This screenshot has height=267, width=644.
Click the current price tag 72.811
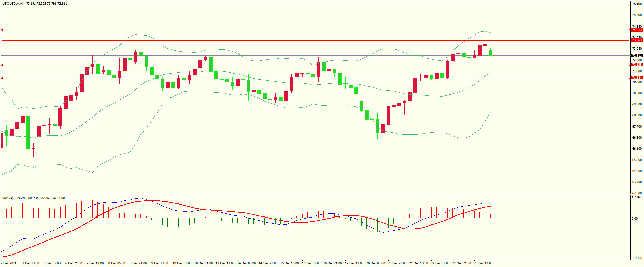tap(637, 55)
